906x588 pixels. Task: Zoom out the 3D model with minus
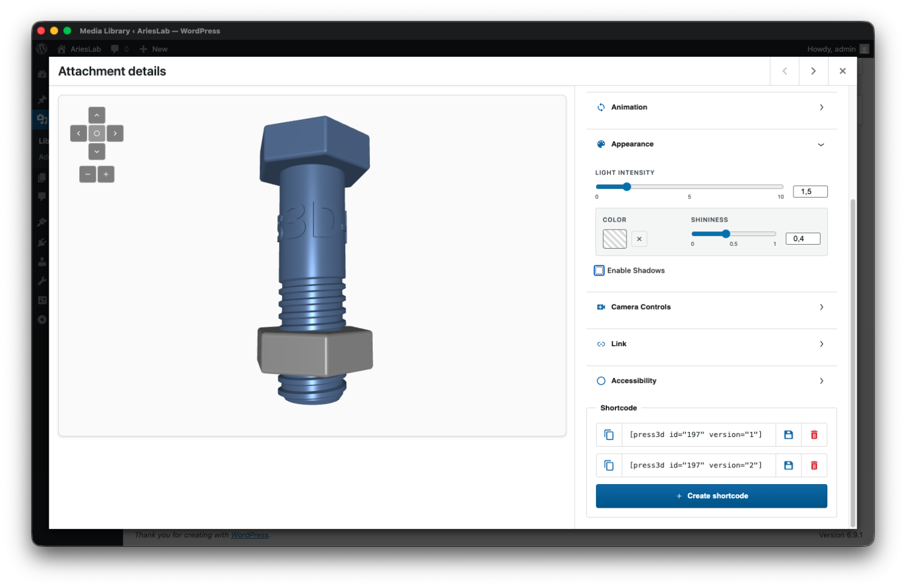click(88, 174)
